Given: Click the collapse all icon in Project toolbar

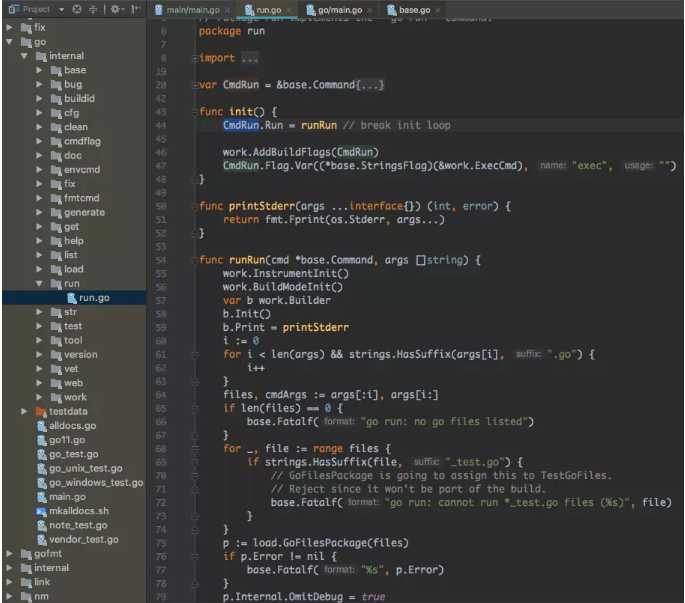Looking at the screenshot, I should [93, 9].
